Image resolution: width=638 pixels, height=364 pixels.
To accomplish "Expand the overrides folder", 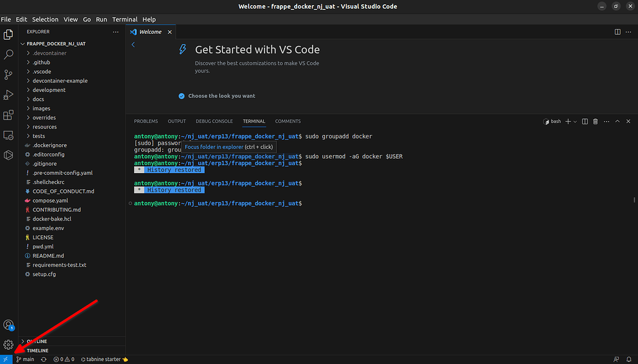I will pyautogui.click(x=44, y=118).
